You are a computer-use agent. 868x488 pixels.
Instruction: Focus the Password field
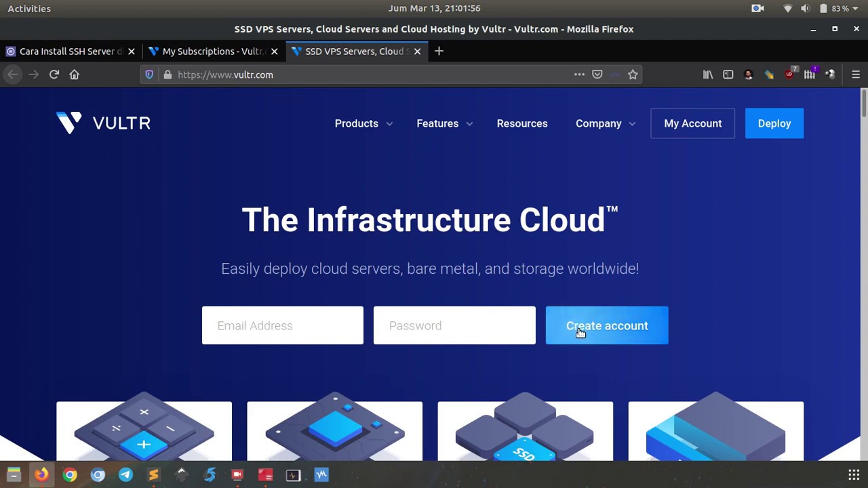(x=454, y=326)
